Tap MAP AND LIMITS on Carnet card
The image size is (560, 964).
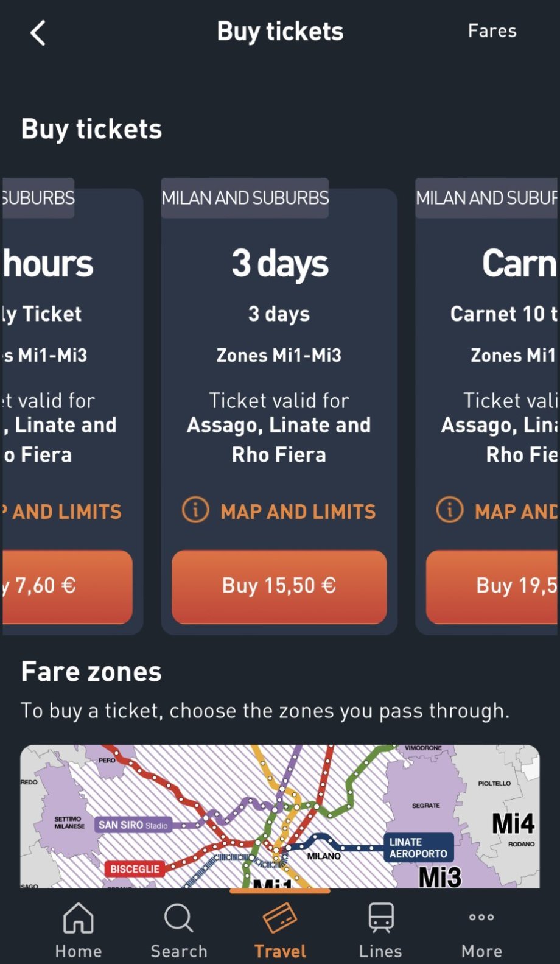516,512
